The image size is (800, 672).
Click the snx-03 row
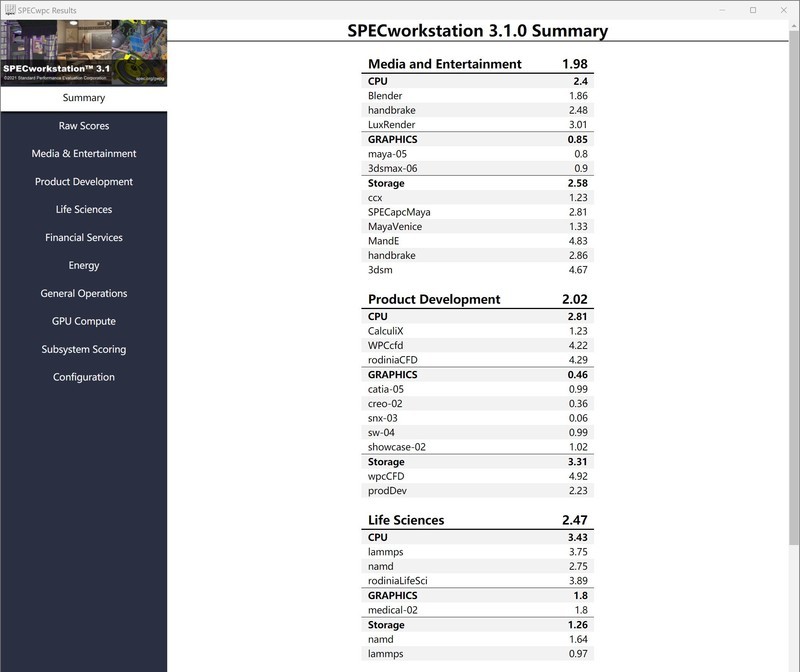click(478, 418)
